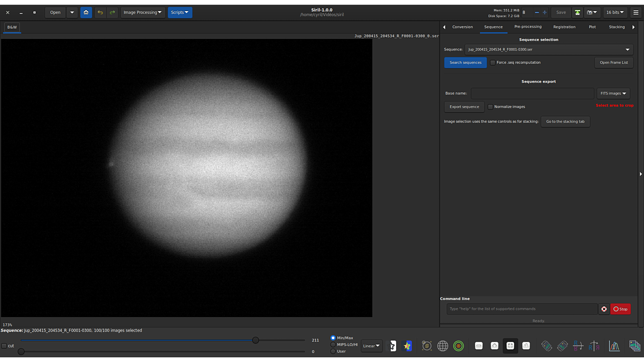Click the astrometry globe icon
This screenshot has height=362, width=644.
(x=443, y=346)
